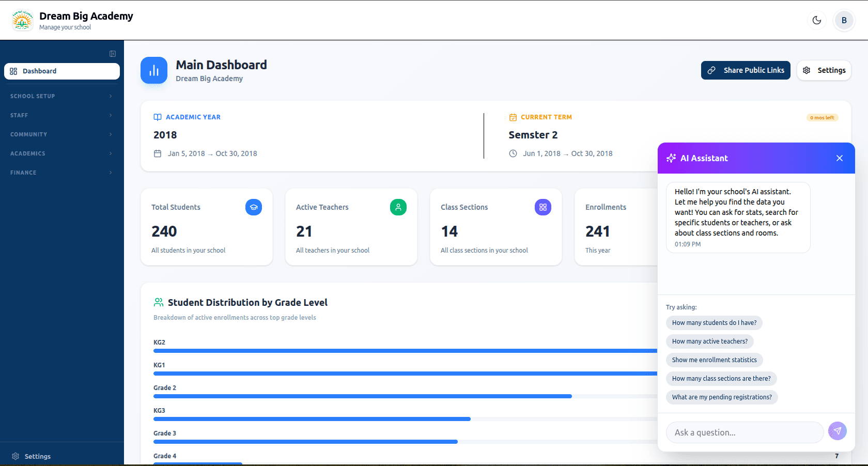Toggle dark mode with the moon icon
Image resolution: width=868 pixels, height=466 pixels.
pyautogui.click(x=816, y=20)
